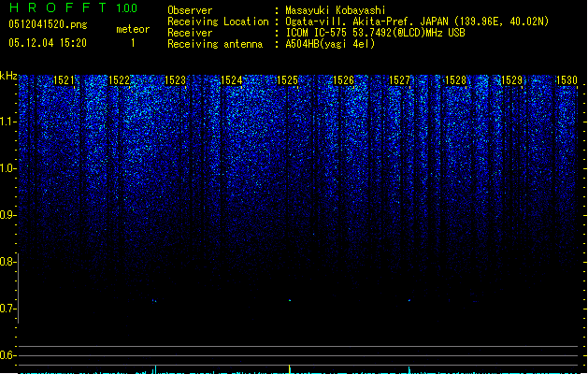Click the yellow signal-level spike at 1525

(x=289, y=369)
